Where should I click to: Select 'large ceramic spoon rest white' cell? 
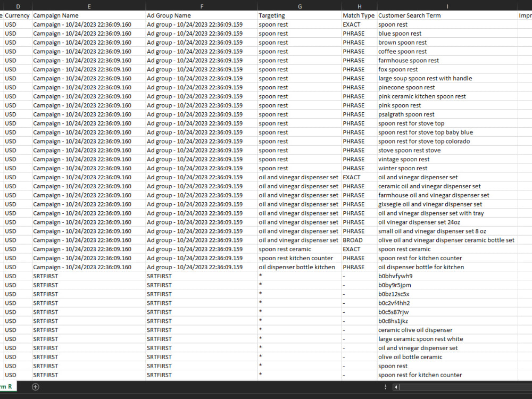click(447, 339)
